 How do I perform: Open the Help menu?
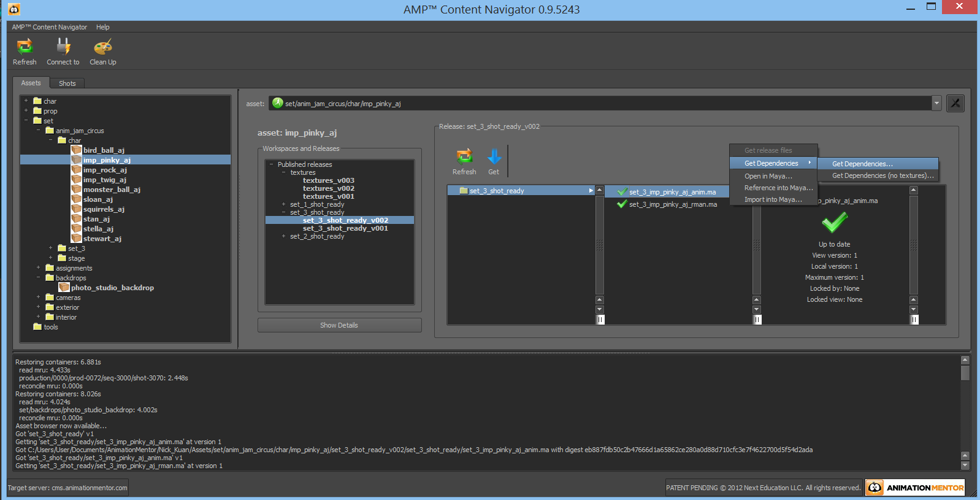click(x=103, y=27)
